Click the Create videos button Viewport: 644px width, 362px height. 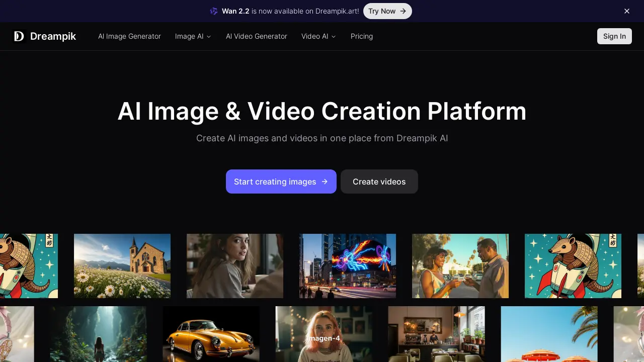[x=379, y=182]
